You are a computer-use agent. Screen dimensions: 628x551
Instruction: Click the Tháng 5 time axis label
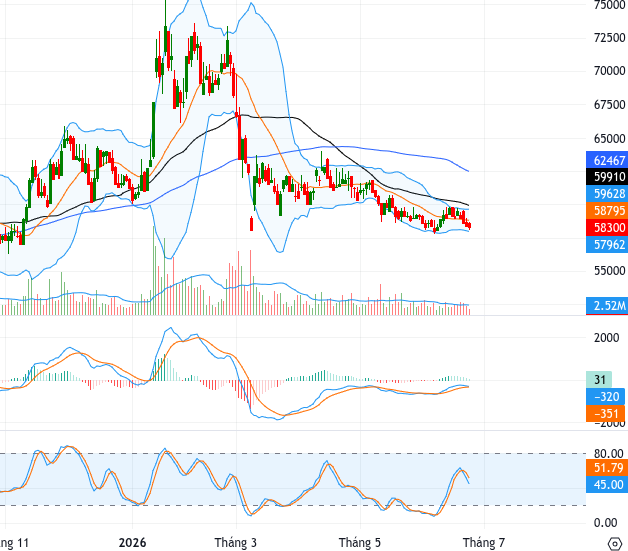click(x=360, y=543)
